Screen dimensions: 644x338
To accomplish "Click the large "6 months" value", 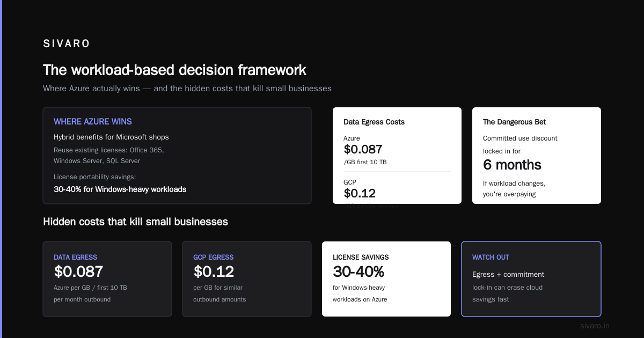I will coord(512,165).
